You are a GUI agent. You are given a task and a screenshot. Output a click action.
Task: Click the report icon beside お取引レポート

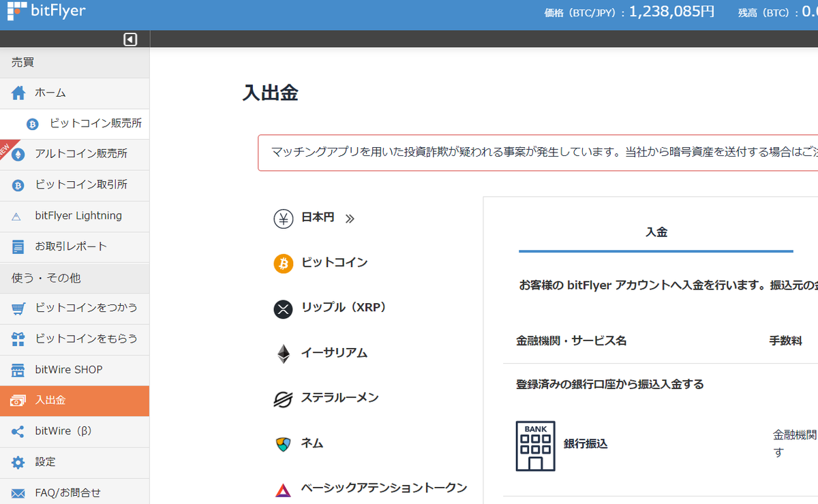pos(18,247)
